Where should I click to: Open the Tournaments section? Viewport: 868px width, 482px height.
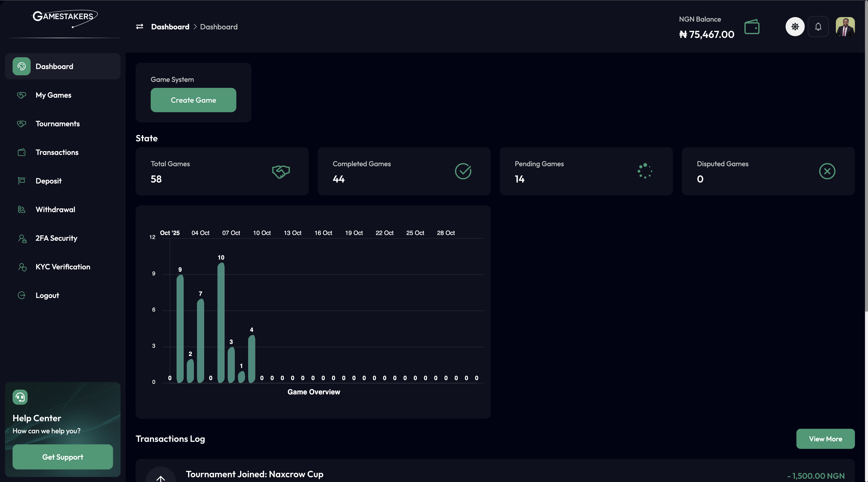coord(58,124)
